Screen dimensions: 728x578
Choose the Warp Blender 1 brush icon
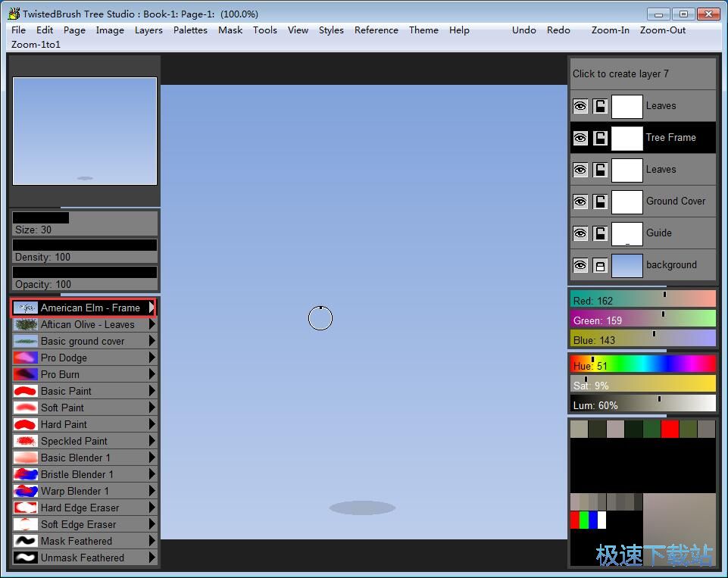click(x=26, y=491)
